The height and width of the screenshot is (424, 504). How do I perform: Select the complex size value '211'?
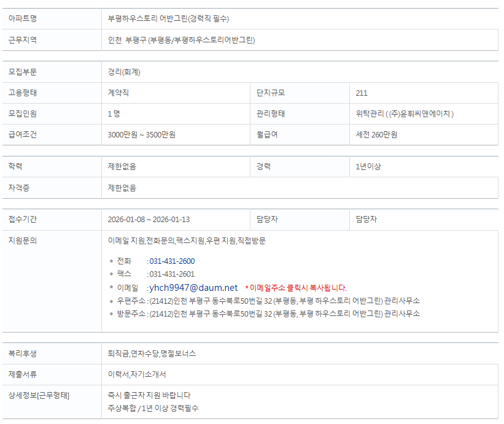click(362, 93)
